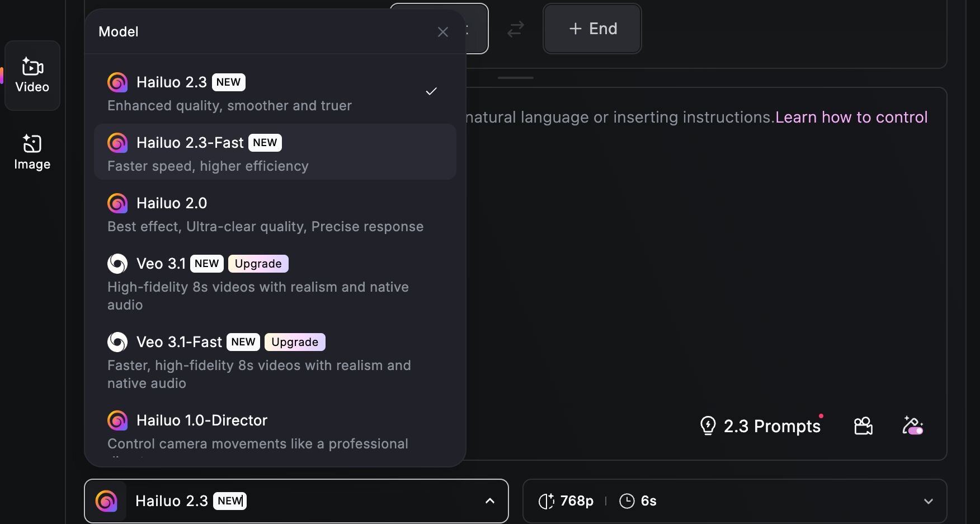Close the Model selection panel
This screenshot has width=980, height=524.
coord(442,32)
